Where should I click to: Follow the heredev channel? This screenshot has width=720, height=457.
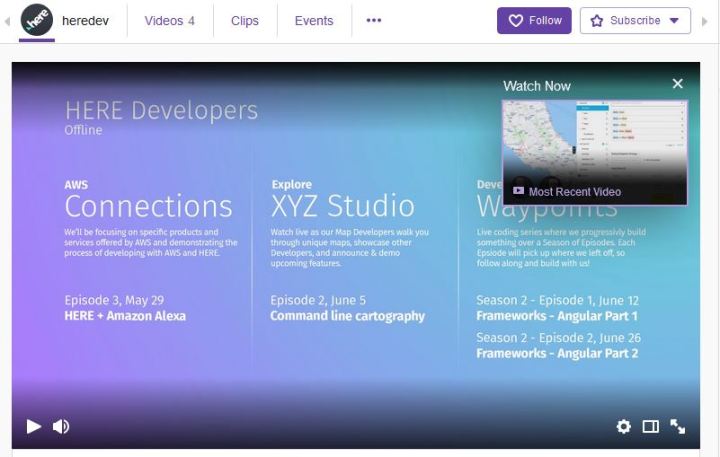tap(534, 21)
